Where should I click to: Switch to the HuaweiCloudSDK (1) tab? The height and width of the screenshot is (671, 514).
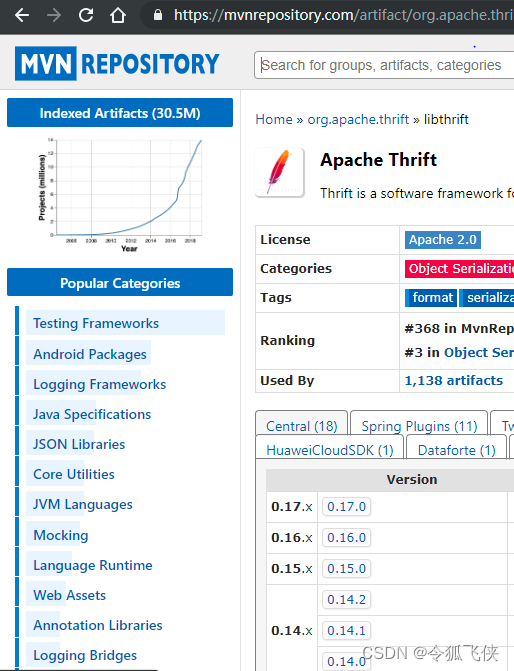(330, 450)
